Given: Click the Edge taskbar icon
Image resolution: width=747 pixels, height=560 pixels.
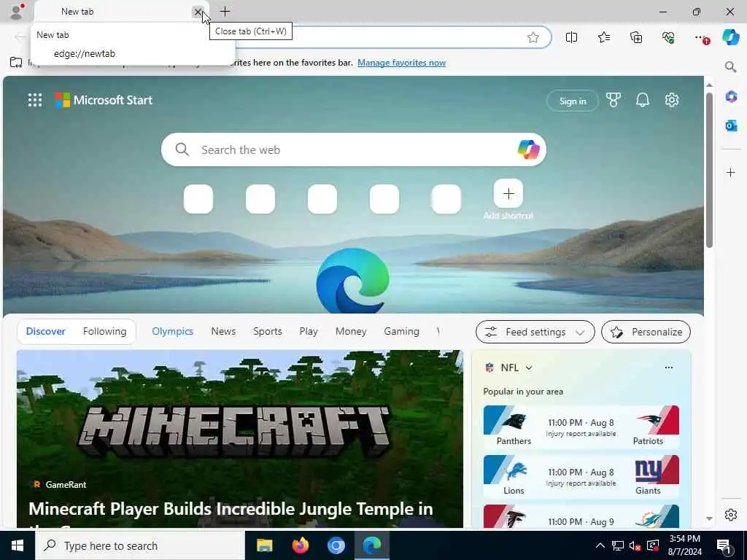Looking at the screenshot, I should click(x=372, y=545).
